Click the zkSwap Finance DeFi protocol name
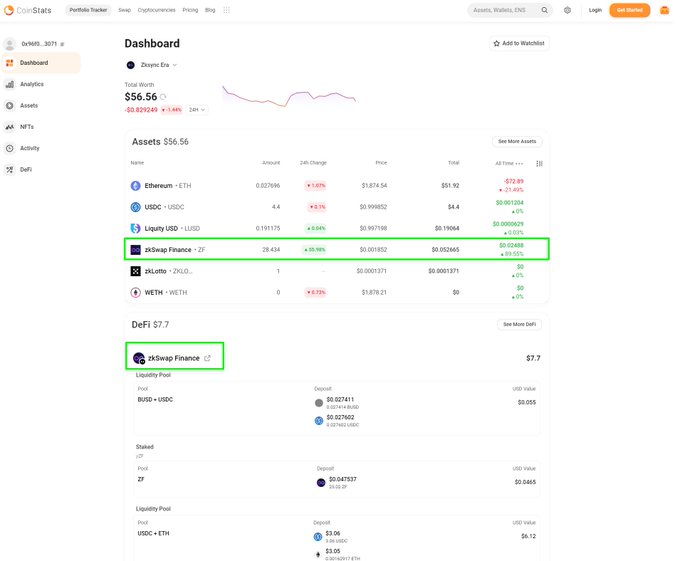680x561 pixels. coord(173,358)
